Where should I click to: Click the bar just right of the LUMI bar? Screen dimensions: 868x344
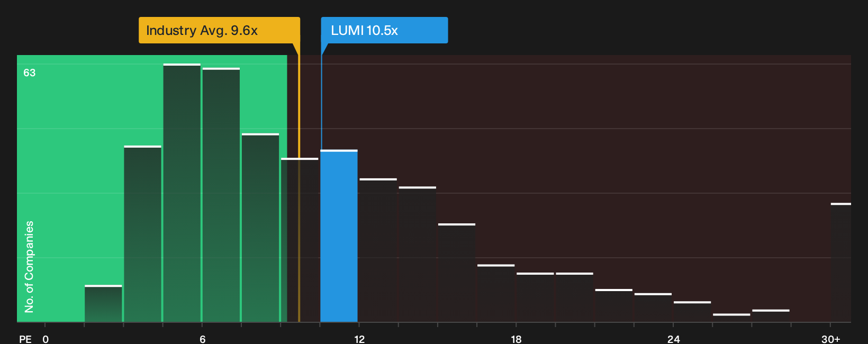tap(378, 250)
